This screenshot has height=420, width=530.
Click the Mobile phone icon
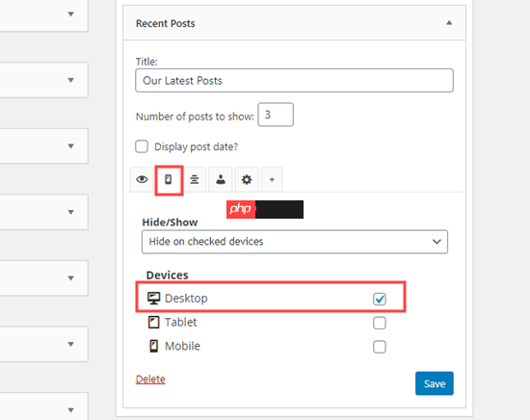coord(154,346)
